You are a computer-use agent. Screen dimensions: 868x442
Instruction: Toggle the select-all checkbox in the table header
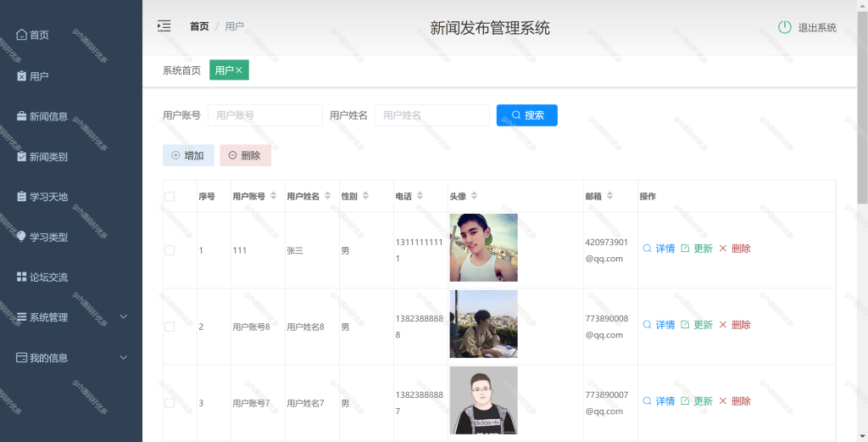point(170,197)
